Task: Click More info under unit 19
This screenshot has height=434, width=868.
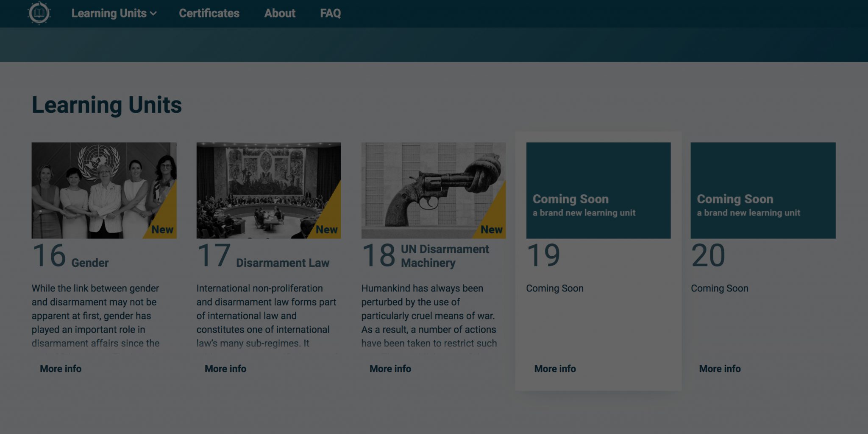Action: pyautogui.click(x=555, y=369)
